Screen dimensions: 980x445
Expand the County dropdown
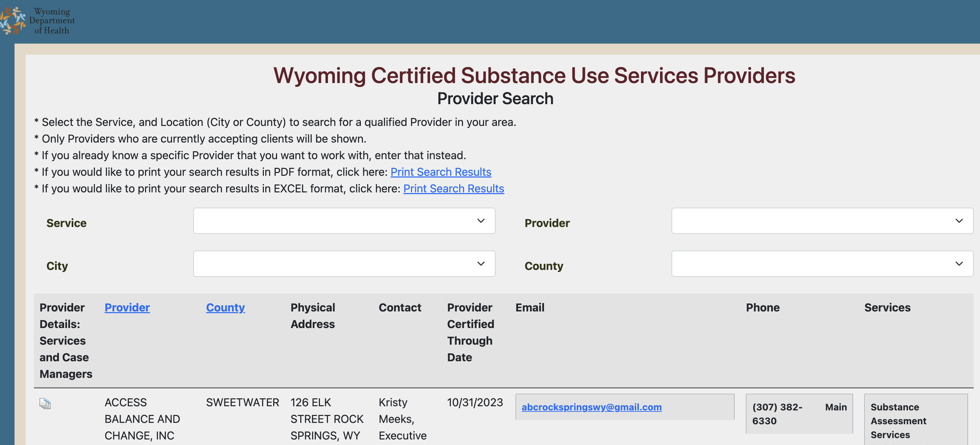(x=822, y=264)
